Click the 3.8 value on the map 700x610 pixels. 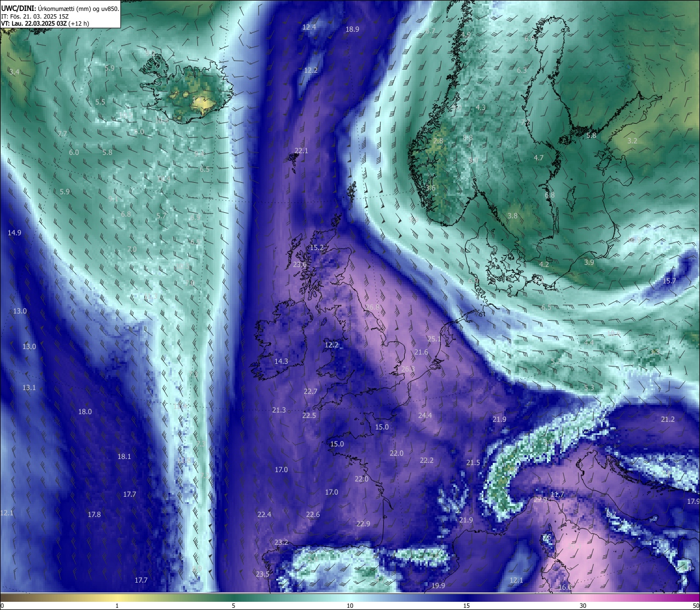point(512,216)
